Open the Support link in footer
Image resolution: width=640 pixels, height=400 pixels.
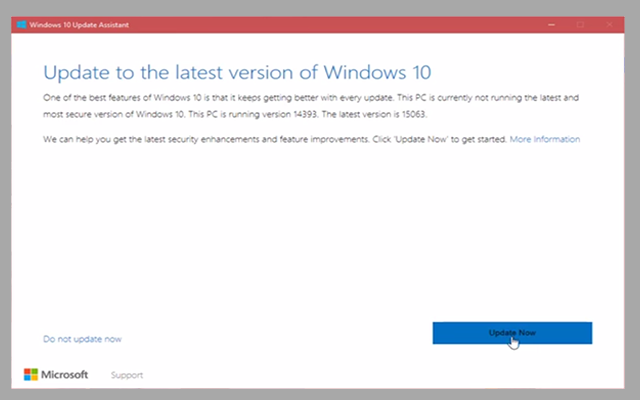[x=127, y=376]
